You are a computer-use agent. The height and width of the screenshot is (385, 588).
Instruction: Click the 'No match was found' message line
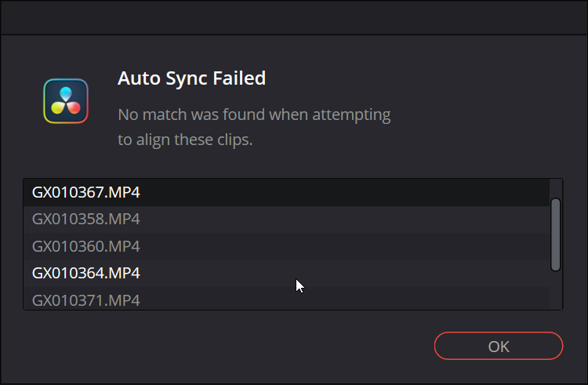pos(254,114)
